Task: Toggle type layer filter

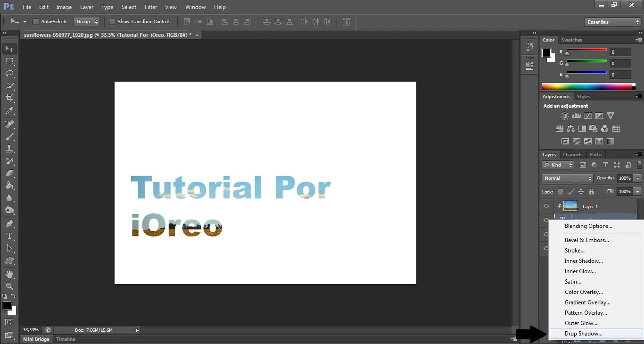Action: click(x=605, y=165)
